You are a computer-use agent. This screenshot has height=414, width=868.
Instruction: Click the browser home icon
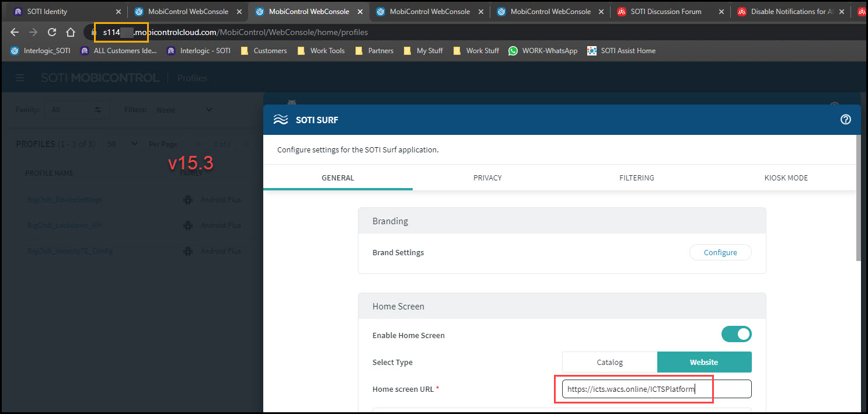coord(71,32)
